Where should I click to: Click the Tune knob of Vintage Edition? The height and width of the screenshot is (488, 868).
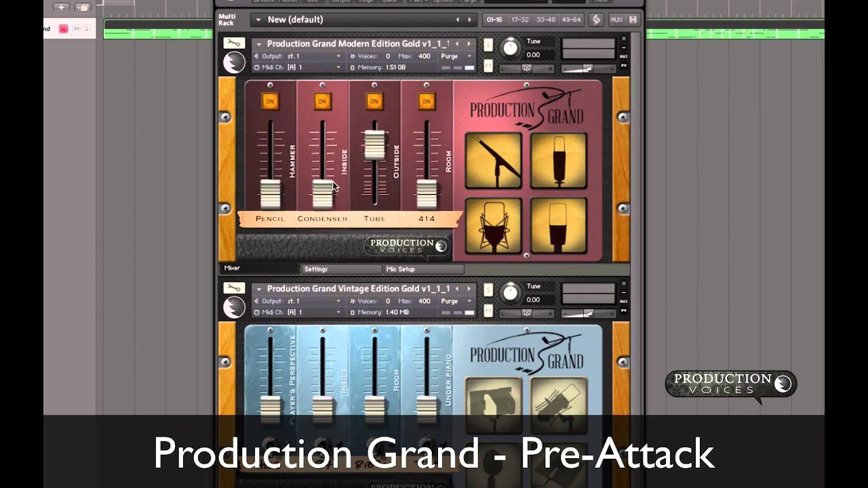[x=509, y=292]
